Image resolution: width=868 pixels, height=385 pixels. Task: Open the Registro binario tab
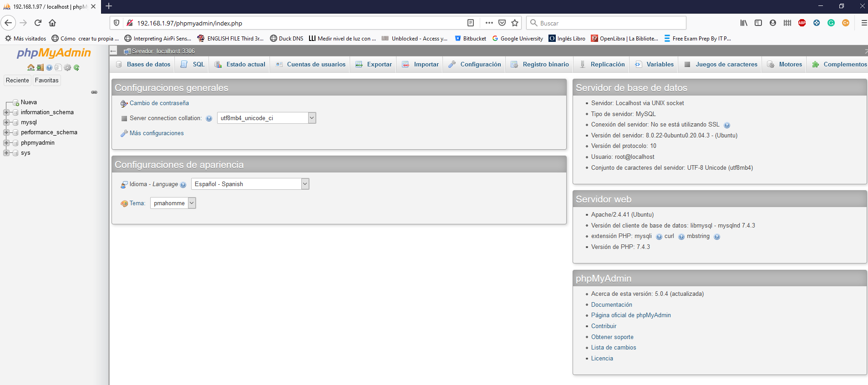coord(540,64)
